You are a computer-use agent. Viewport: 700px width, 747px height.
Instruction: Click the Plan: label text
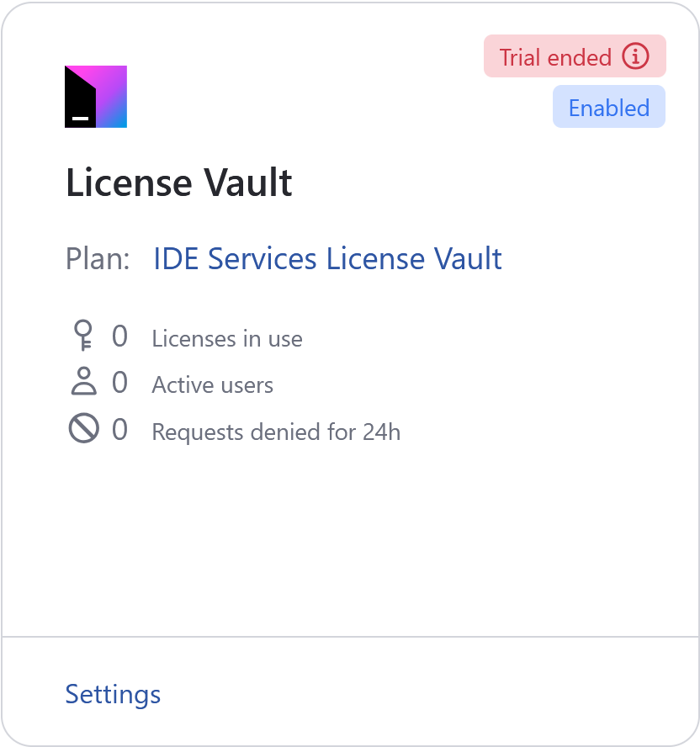[x=98, y=259]
